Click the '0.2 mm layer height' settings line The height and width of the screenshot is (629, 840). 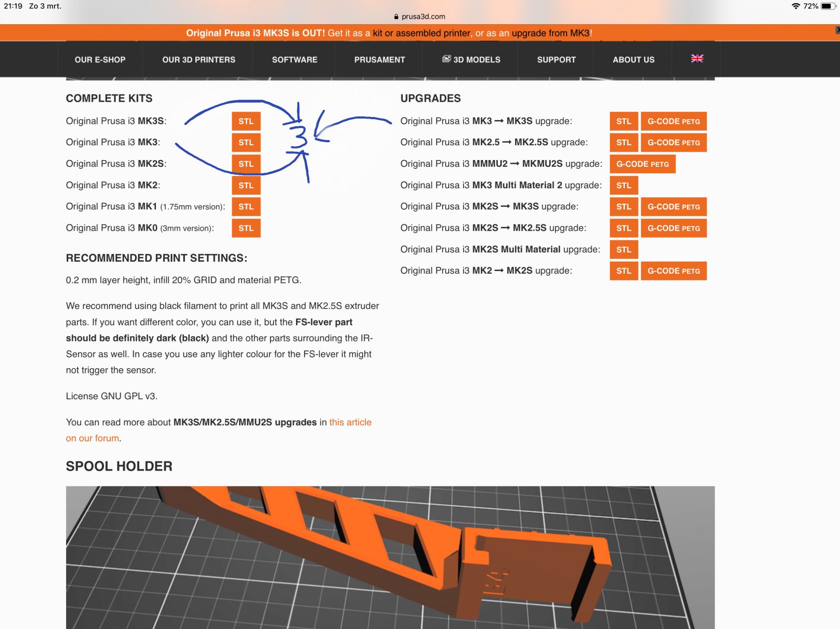coord(184,280)
